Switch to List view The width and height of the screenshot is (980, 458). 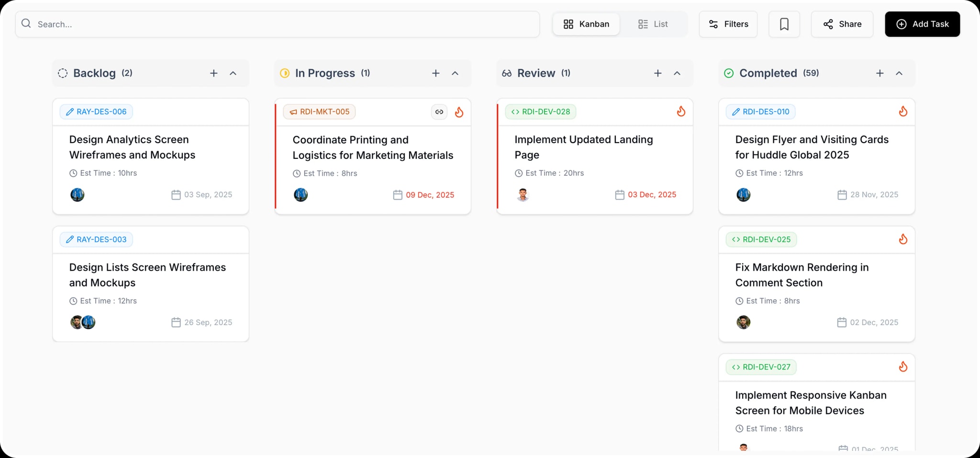[653, 24]
